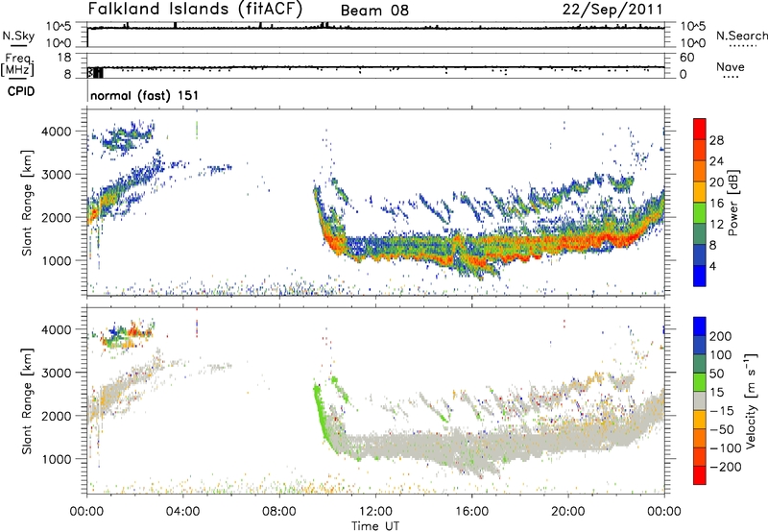This screenshot has height=532, width=768.
Task: Click the "Power [dB]" colorbar title
Action: click(x=732, y=203)
